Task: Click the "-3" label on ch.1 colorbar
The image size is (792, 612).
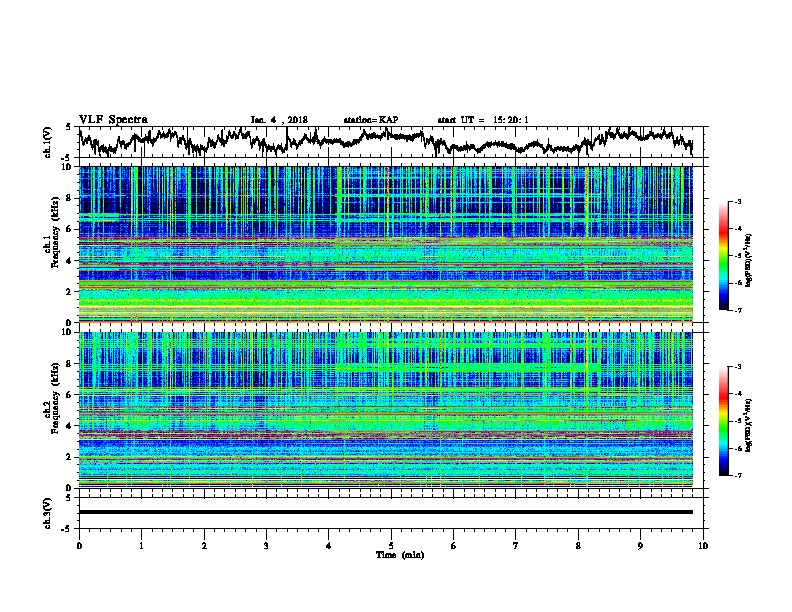Action: click(738, 202)
